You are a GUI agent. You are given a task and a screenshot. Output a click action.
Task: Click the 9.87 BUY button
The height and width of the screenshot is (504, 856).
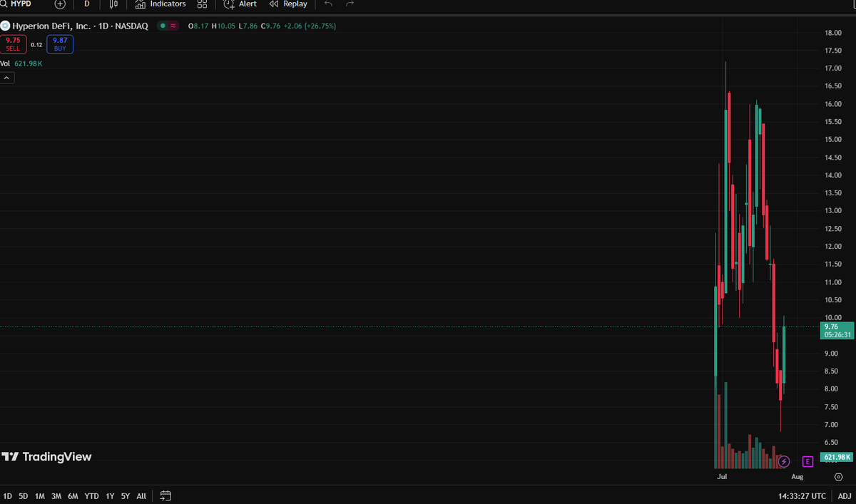(60, 44)
